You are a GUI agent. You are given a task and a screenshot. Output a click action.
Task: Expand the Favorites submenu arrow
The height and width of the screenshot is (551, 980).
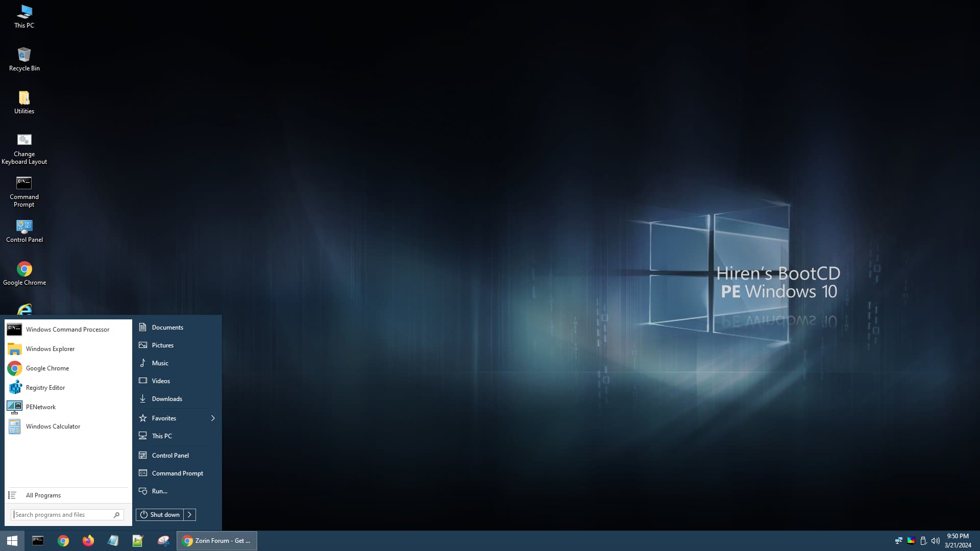click(x=213, y=418)
